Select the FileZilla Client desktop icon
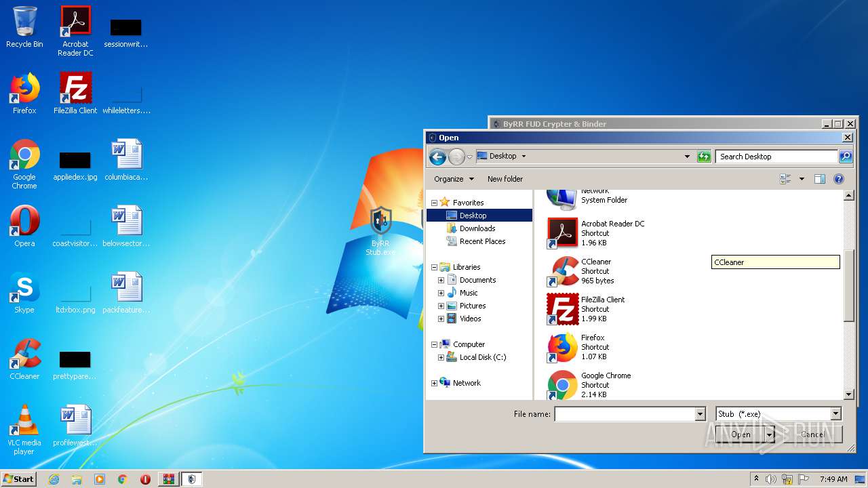The height and width of the screenshot is (488, 868). click(75, 93)
